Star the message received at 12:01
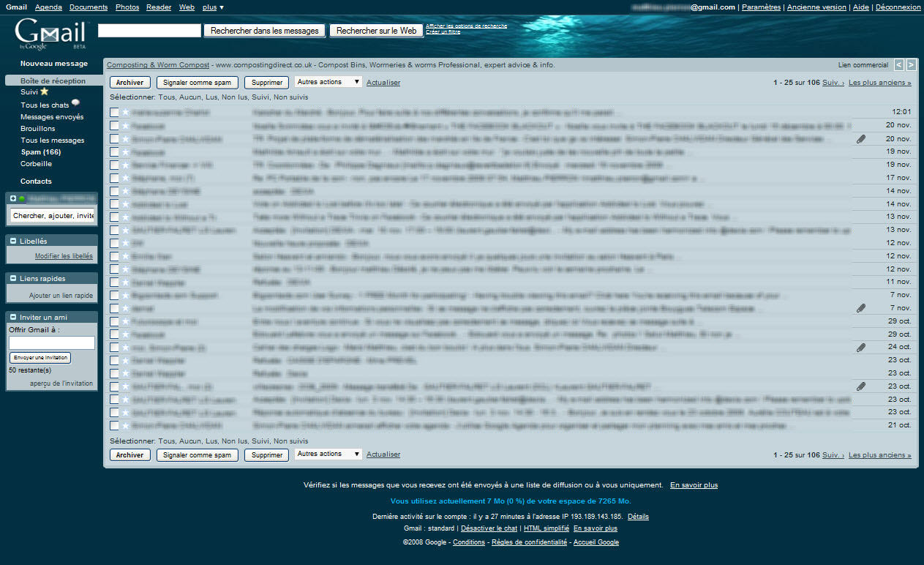Image resolution: width=924 pixels, height=565 pixels. click(x=125, y=113)
